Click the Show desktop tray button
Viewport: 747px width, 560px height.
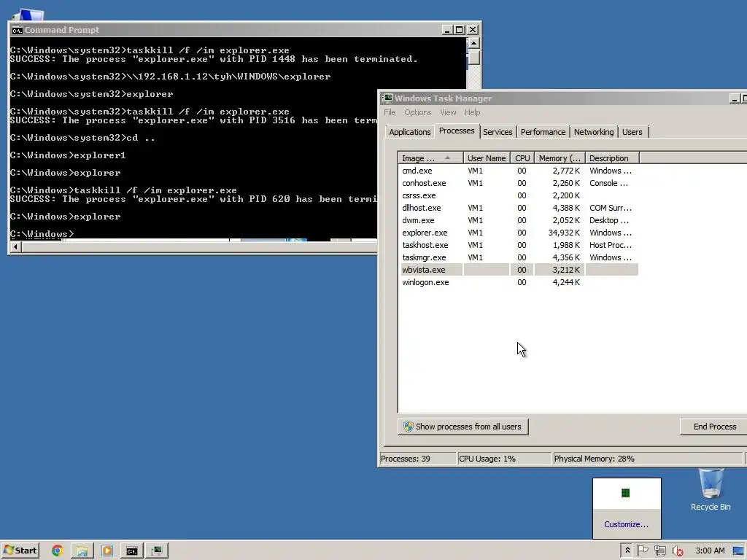click(738, 551)
